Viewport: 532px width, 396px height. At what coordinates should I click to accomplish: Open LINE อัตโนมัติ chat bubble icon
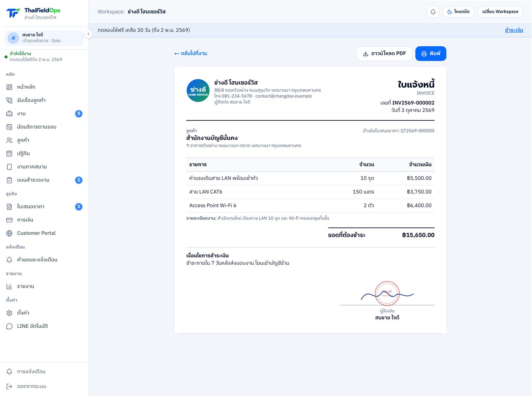tap(9, 326)
